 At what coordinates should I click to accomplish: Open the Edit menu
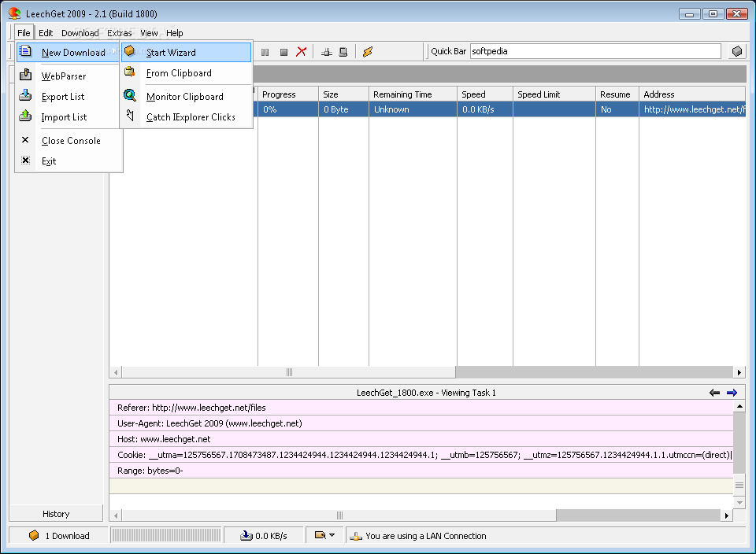[46, 33]
